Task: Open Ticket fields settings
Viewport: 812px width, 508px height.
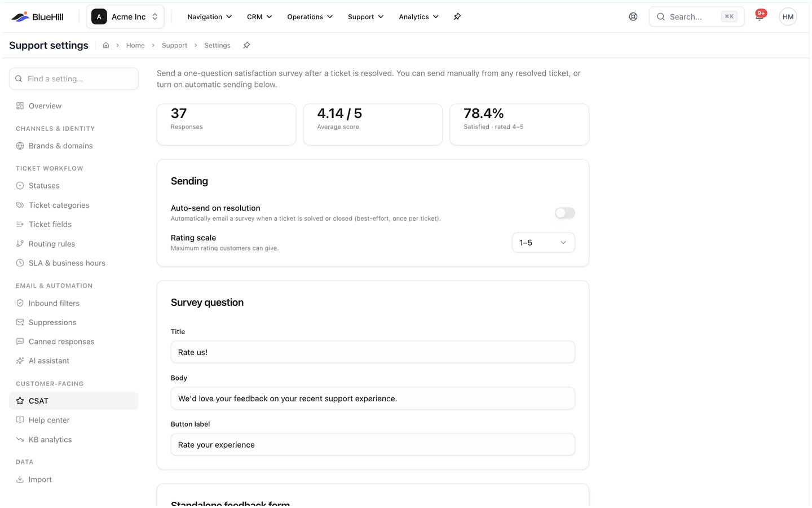Action: 74,224
